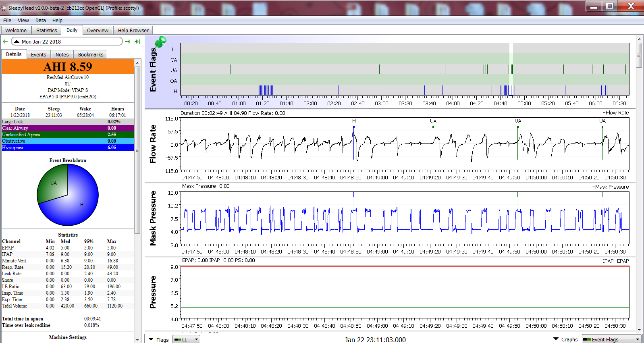Click the orange AHI 8.59 banner
The width and height of the screenshot is (644, 343).
click(68, 67)
